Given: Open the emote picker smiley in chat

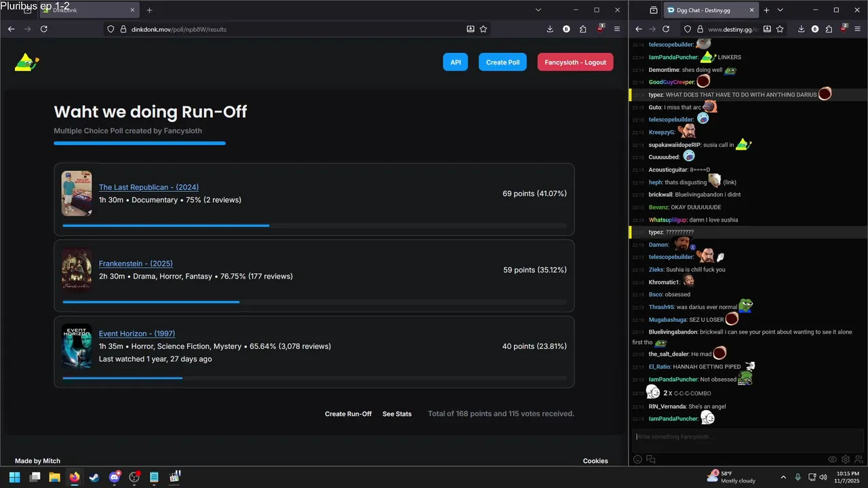Looking at the screenshot, I should 637,459.
